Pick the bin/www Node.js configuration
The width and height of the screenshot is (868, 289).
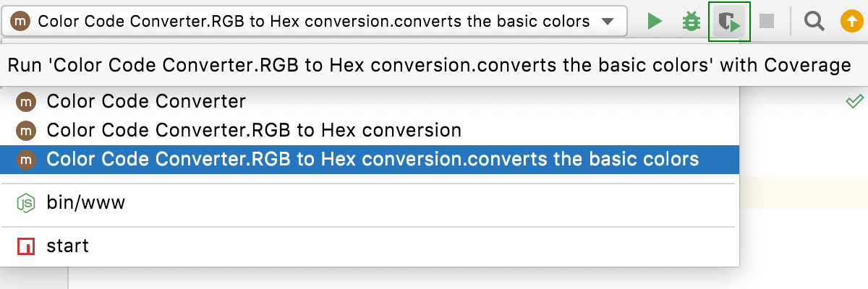click(86, 203)
